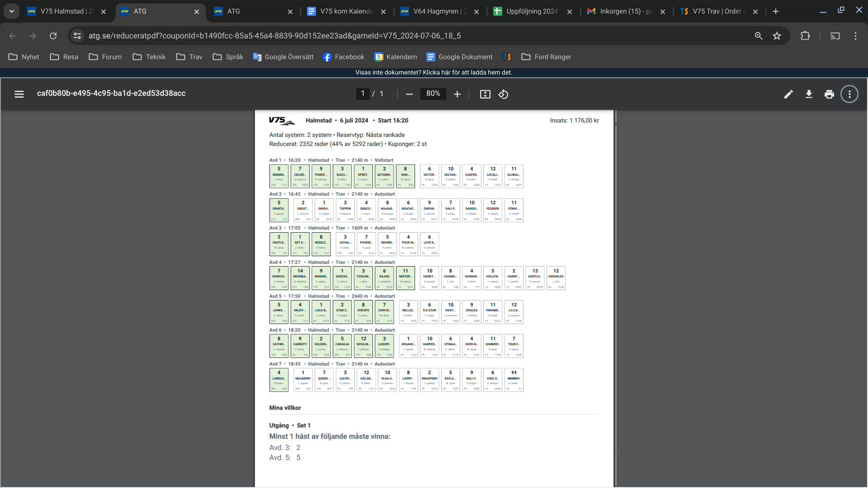The image size is (868, 488).
Task: Download the PDF file
Action: coord(809,94)
